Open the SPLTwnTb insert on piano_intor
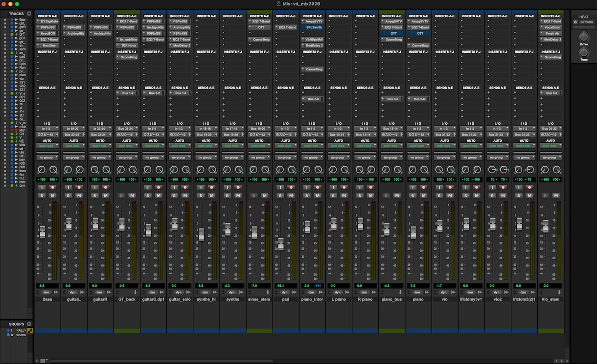597x364 pixels. point(313,27)
